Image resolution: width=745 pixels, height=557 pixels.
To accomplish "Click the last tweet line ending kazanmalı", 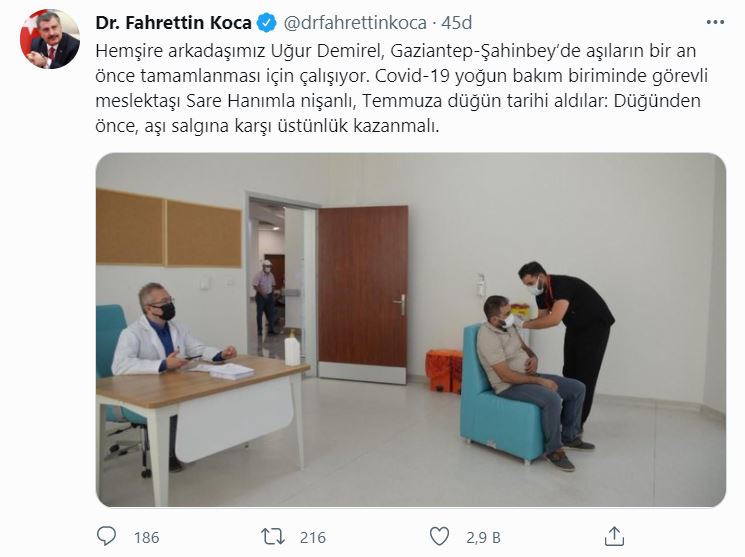I will coord(267,126).
